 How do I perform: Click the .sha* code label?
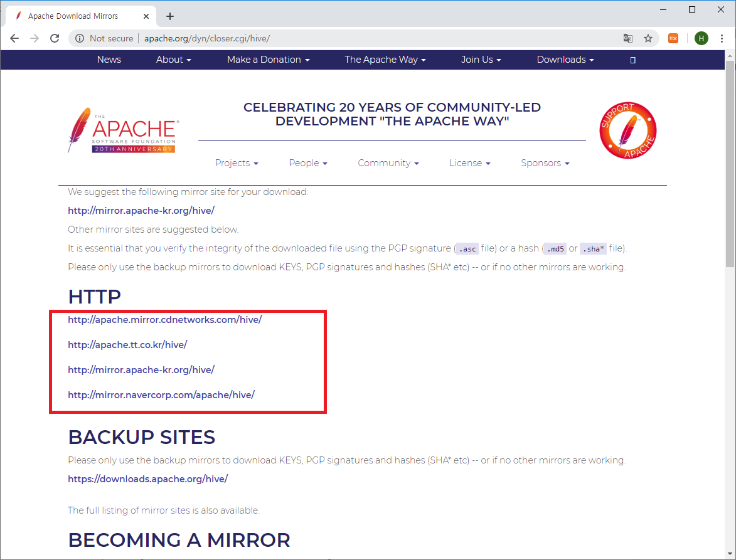[x=594, y=249]
